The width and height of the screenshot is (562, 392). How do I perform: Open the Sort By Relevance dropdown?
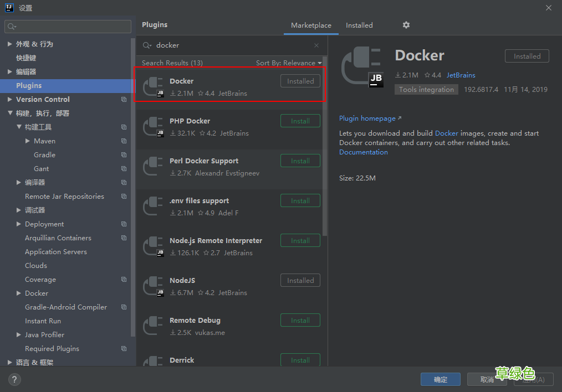click(288, 63)
